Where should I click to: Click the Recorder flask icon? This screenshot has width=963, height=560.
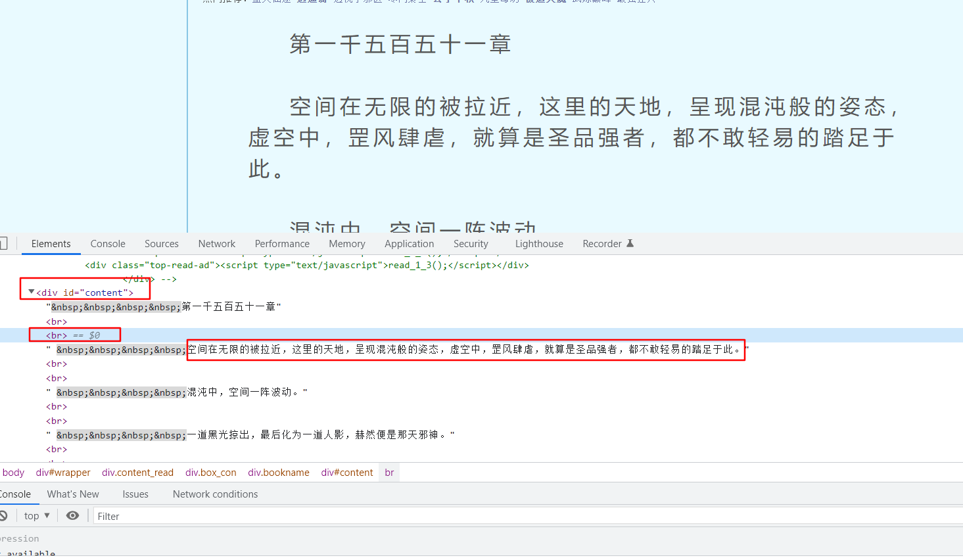(630, 243)
